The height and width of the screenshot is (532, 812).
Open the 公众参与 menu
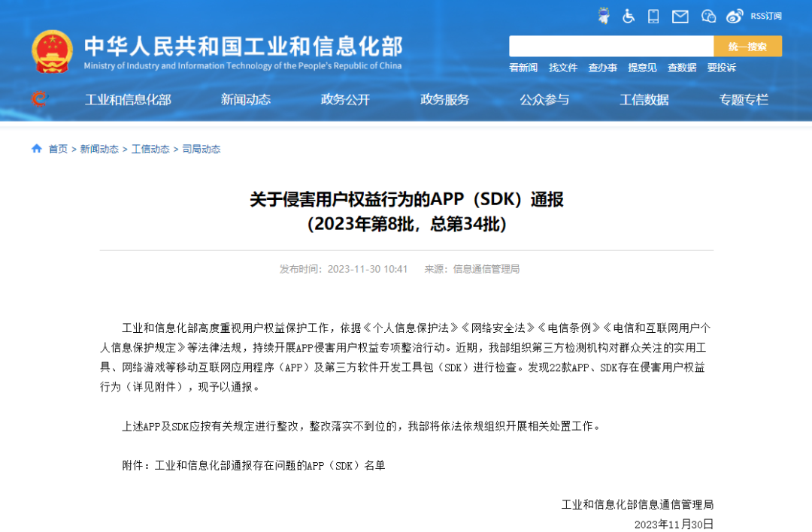pyautogui.click(x=544, y=99)
